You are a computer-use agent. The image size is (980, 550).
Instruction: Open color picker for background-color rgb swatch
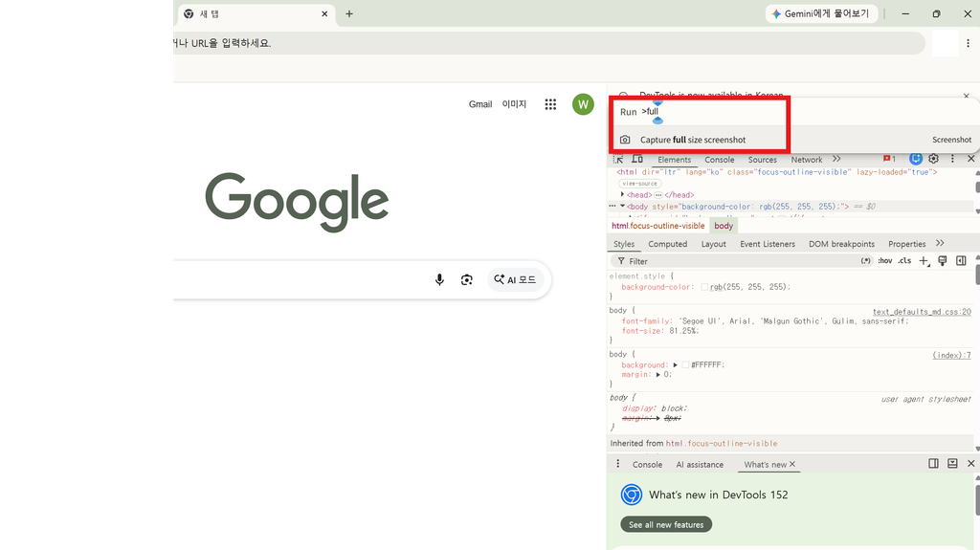(x=704, y=287)
